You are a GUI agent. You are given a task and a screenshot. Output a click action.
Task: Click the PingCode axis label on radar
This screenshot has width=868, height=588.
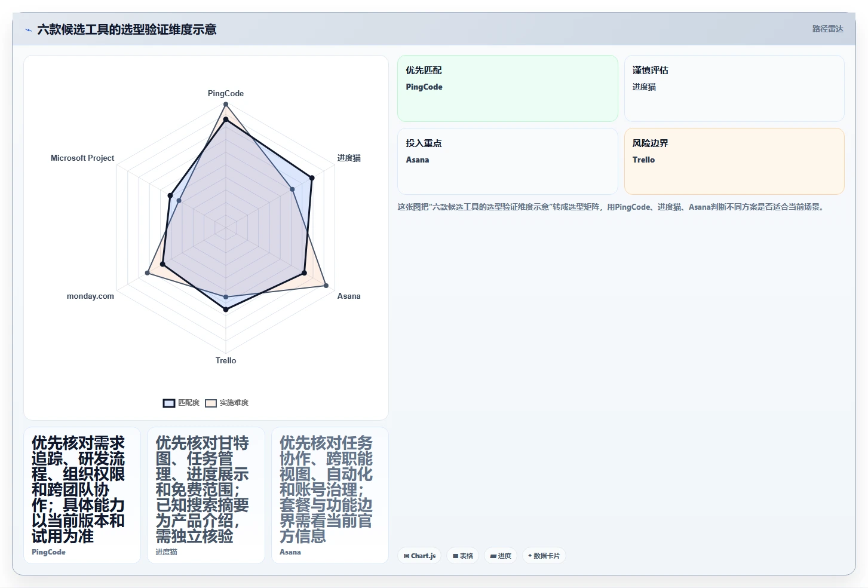click(x=226, y=94)
